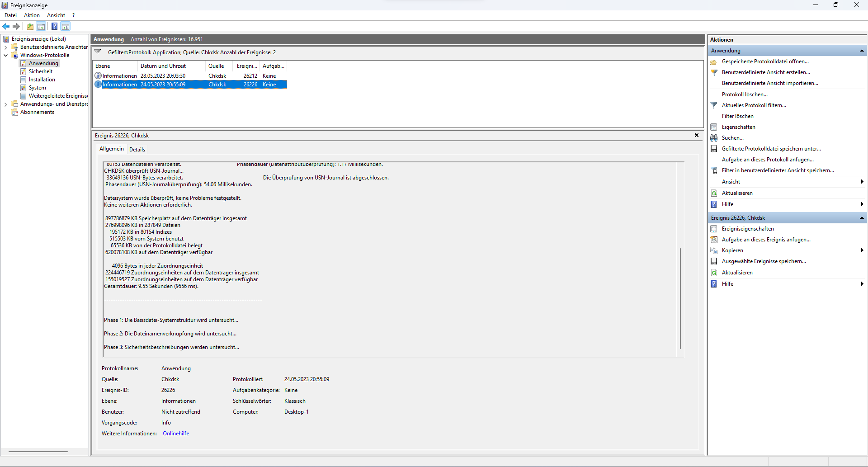This screenshot has height=467, width=868.
Task: Click 'Aufgabe an dieses Protokoll anfügen...' action
Action: [x=768, y=160]
